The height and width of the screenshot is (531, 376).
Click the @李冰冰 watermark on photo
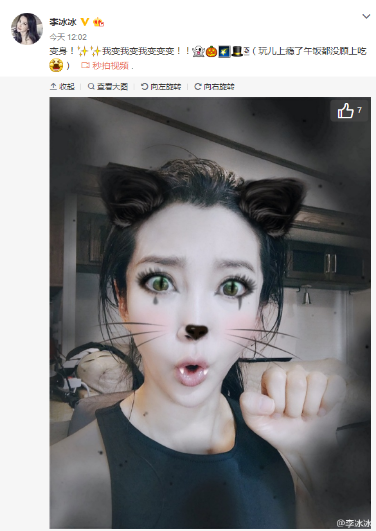tap(353, 523)
